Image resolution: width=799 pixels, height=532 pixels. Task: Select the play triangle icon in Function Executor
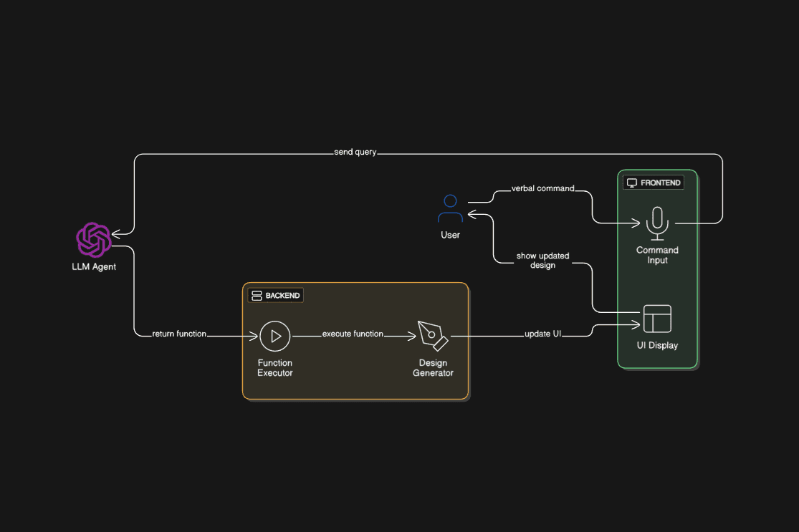click(x=274, y=335)
